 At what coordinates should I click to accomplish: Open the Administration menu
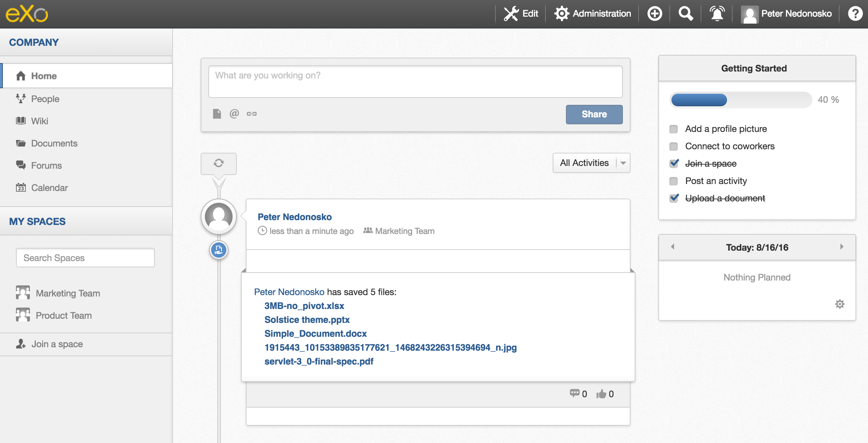coord(593,14)
